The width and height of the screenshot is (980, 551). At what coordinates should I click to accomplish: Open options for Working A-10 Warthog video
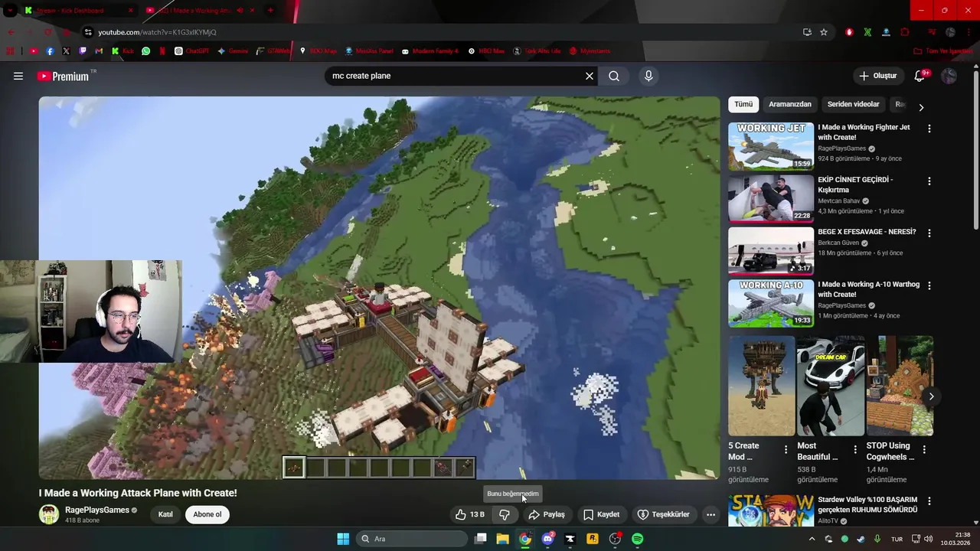pyautogui.click(x=929, y=285)
